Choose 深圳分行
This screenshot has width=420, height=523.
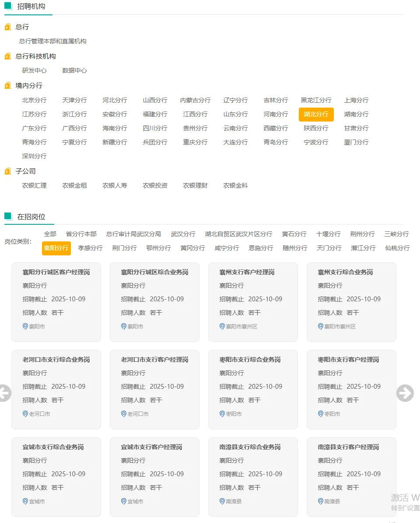coord(35,157)
